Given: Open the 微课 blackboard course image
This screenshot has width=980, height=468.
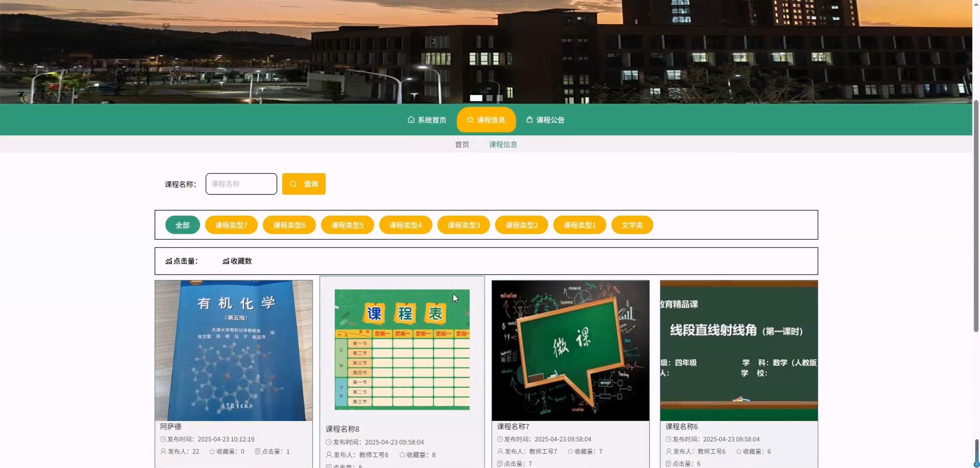Looking at the screenshot, I should point(570,350).
